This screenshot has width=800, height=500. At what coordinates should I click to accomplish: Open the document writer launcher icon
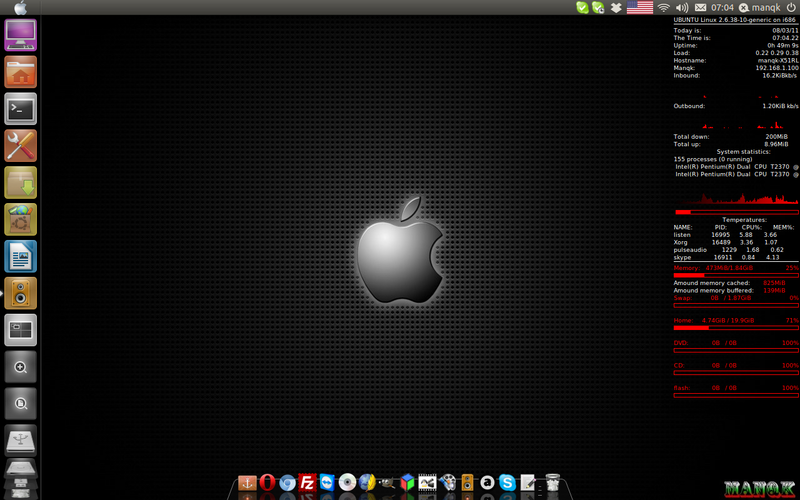20,256
